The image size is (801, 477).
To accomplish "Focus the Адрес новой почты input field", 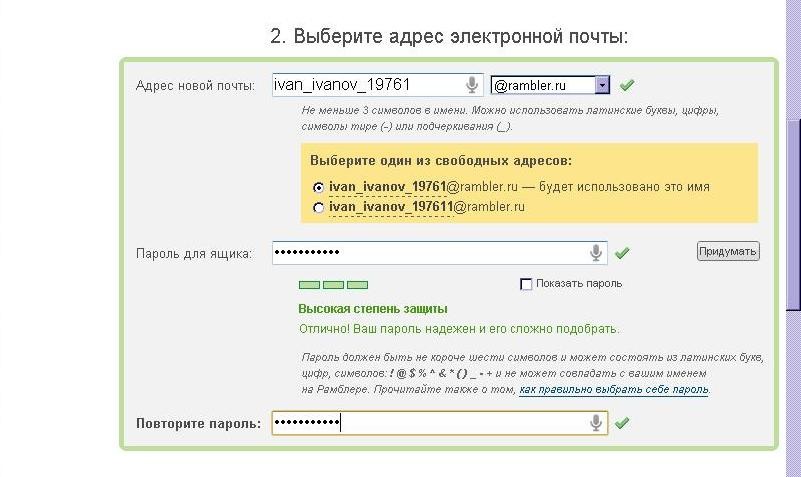I will [x=378, y=85].
